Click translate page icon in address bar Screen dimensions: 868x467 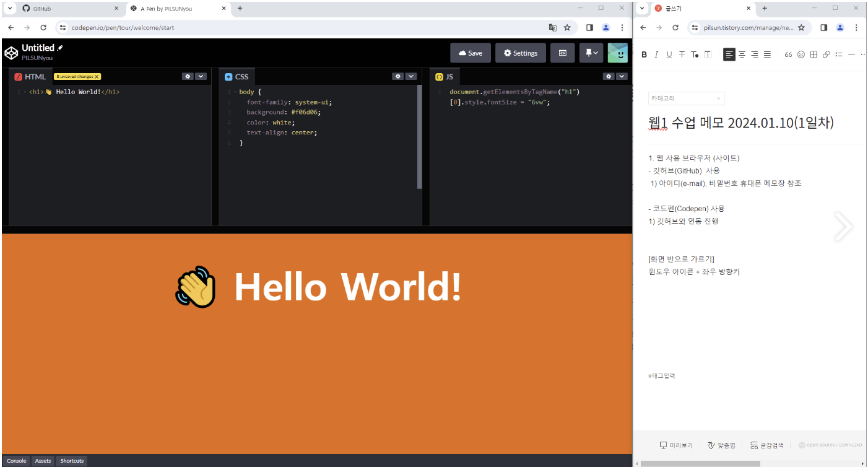pos(552,27)
